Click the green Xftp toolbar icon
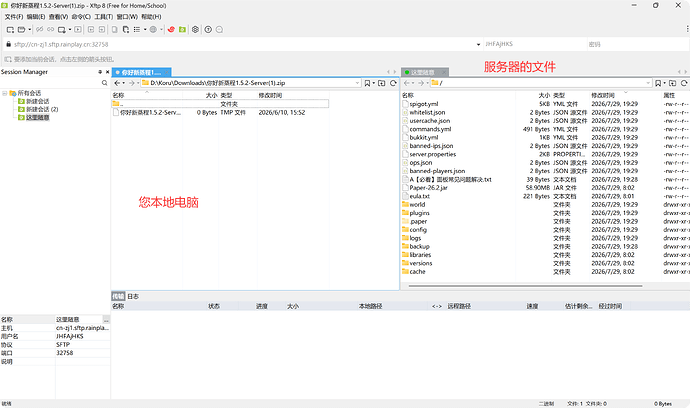Image resolution: width=690 pixels, height=408 pixels. point(182,29)
